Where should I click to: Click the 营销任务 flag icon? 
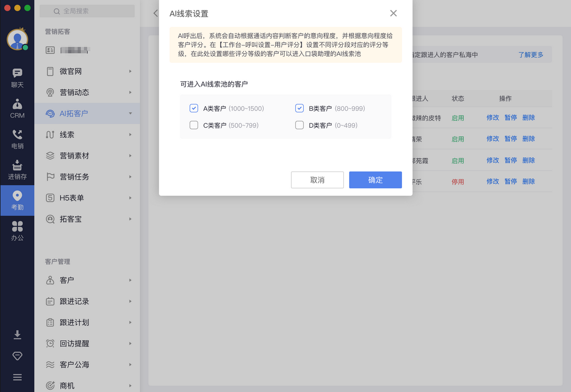pyautogui.click(x=50, y=177)
